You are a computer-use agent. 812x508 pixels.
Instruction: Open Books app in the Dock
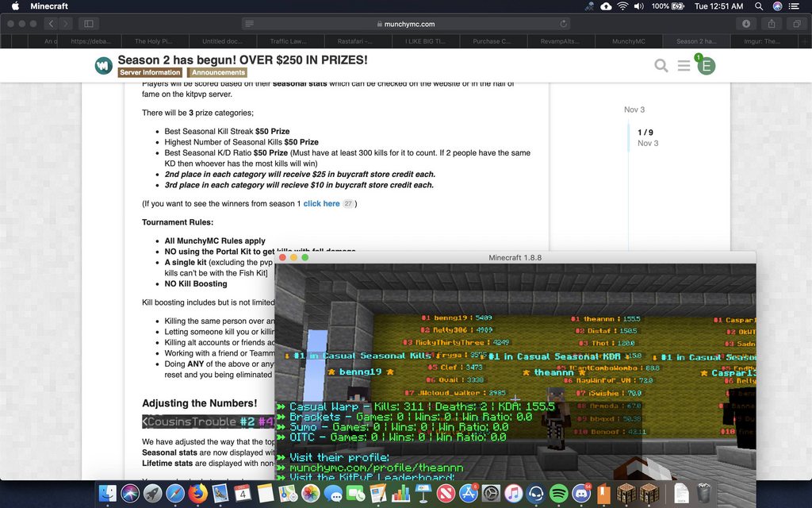tap(603, 493)
